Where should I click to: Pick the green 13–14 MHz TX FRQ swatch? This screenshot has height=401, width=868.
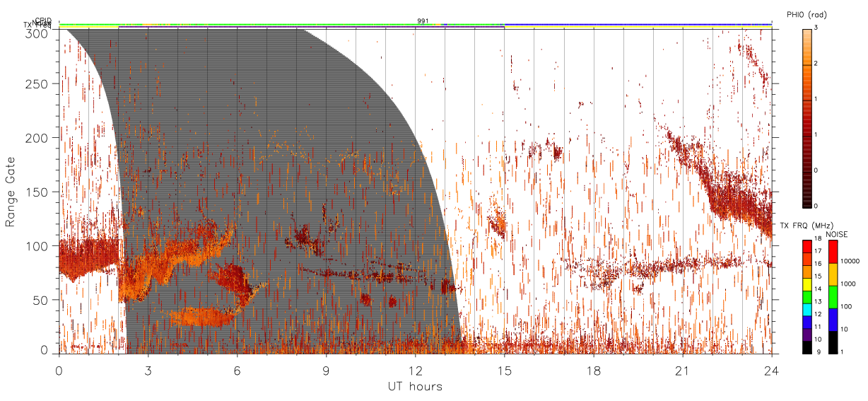[x=806, y=296]
